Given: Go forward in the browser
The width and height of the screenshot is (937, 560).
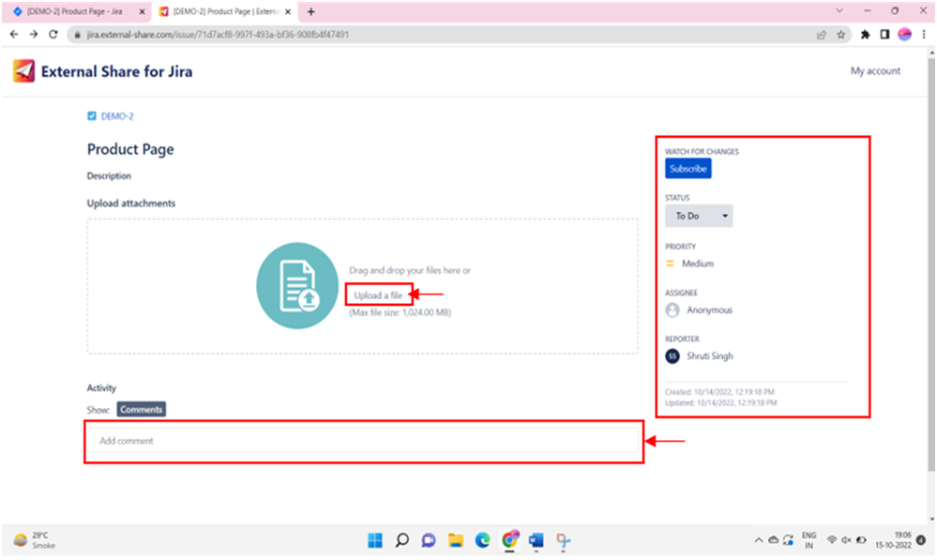Looking at the screenshot, I should tap(34, 35).
